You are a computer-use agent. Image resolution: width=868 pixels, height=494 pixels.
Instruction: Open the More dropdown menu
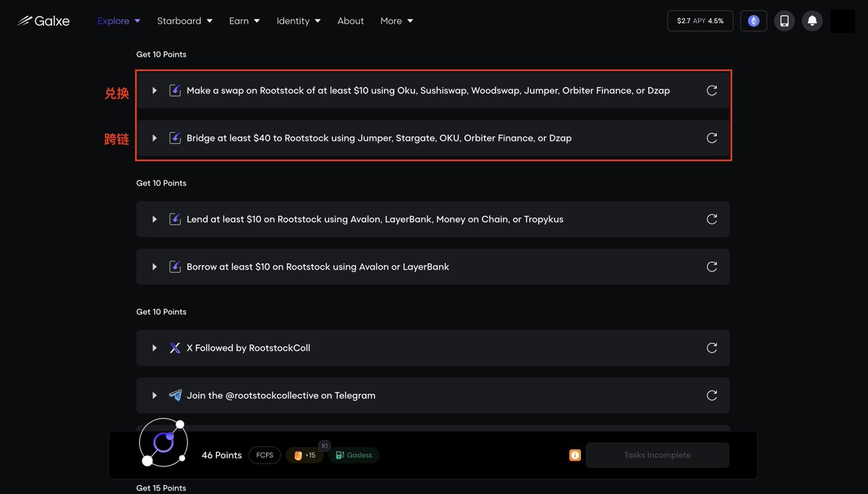pos(396,21)
